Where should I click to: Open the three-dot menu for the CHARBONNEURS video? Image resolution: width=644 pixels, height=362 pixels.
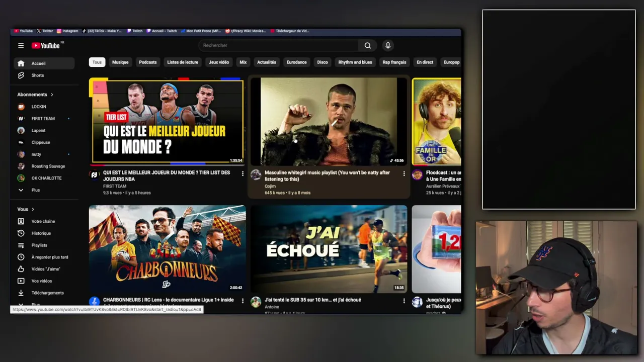click(243, 301)
